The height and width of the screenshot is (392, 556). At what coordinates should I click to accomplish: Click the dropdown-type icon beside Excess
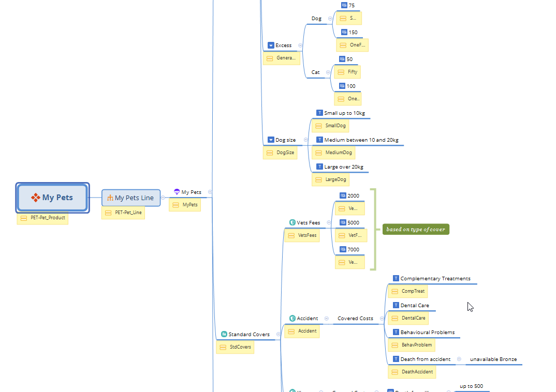[x=271, y=46]
